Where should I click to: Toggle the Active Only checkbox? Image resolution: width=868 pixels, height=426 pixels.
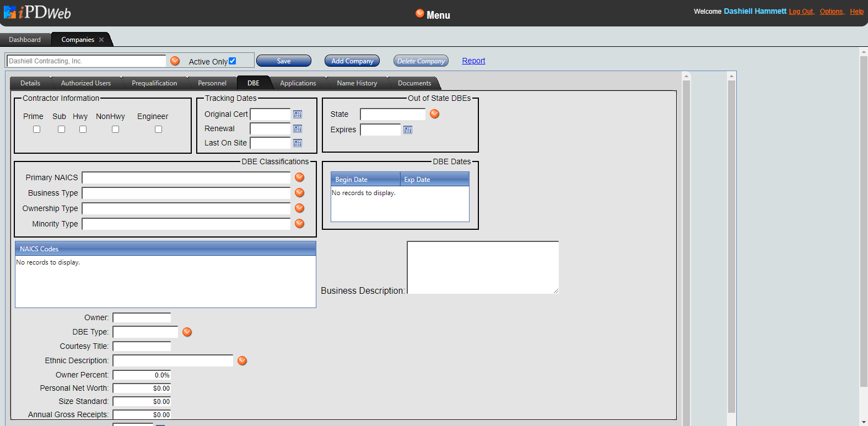232,61
